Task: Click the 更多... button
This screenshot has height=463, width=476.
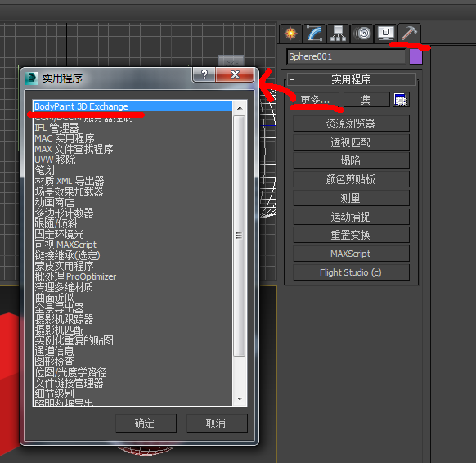Action: (315, 100)
